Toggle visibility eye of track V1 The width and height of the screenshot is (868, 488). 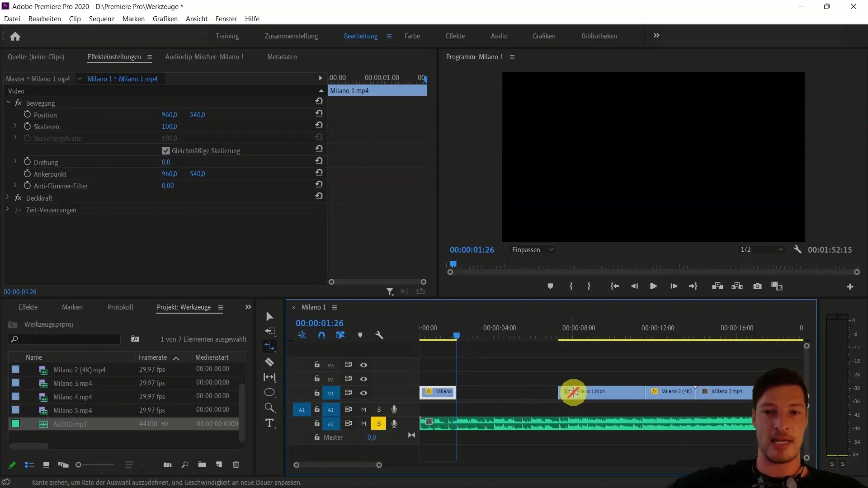point(363,393)
